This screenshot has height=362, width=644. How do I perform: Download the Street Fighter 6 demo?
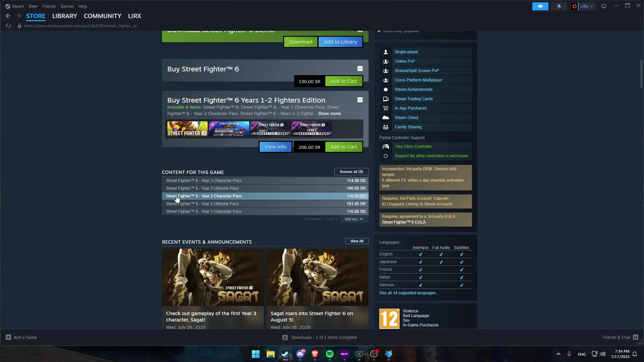pyautogui.click(x=300, y=42)
